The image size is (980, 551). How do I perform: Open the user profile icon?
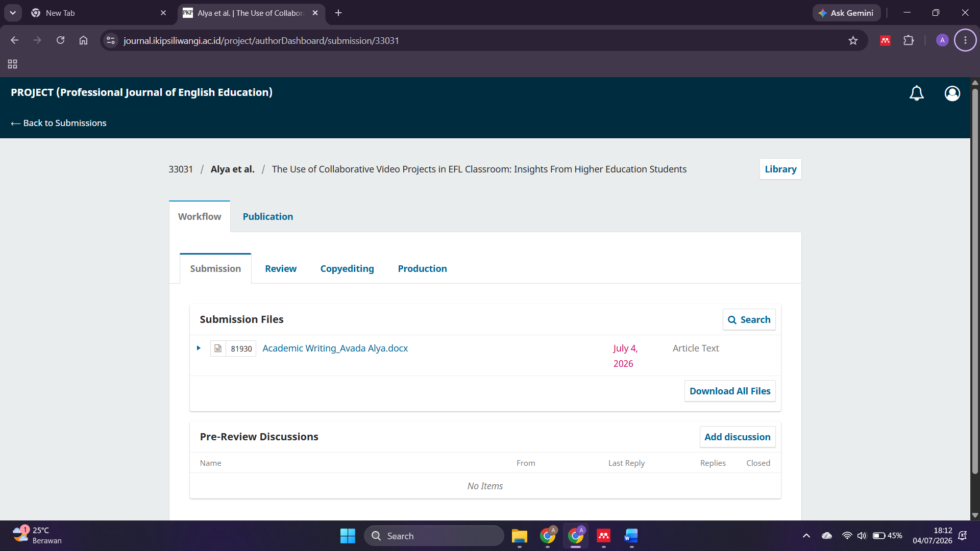pyautogui.click(x=952, y=93)
